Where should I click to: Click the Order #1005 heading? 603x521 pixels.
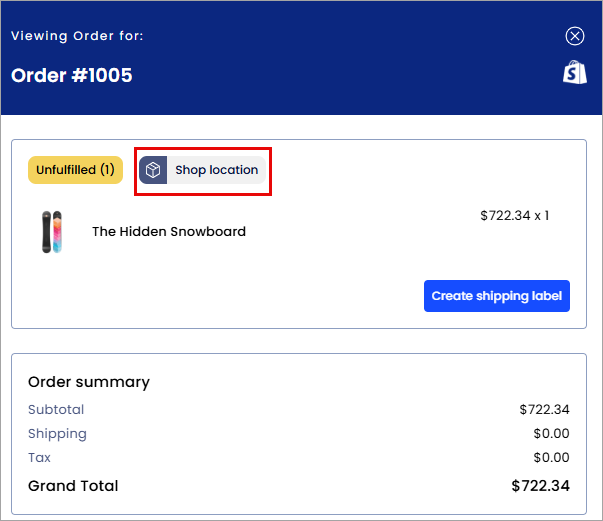[x=72, y=75]
